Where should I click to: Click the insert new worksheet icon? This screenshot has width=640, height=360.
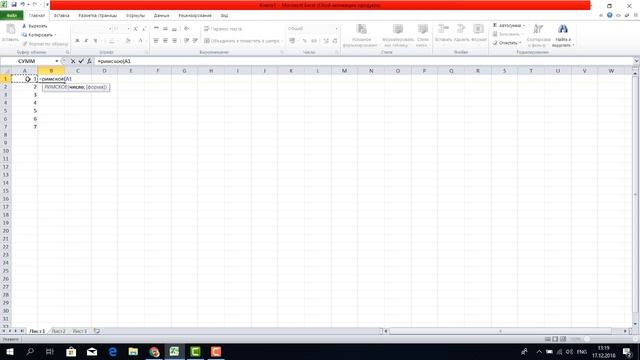[97, 331]
